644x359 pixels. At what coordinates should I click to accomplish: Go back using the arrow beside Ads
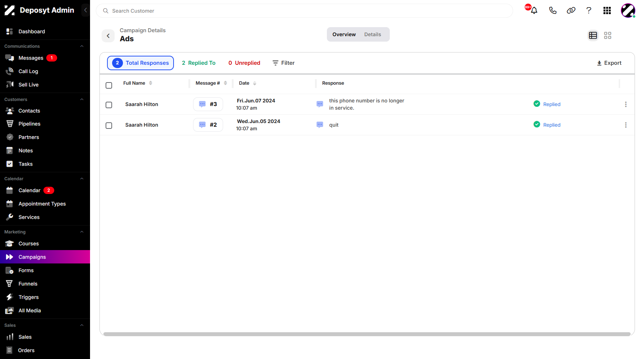coord(108,36)
